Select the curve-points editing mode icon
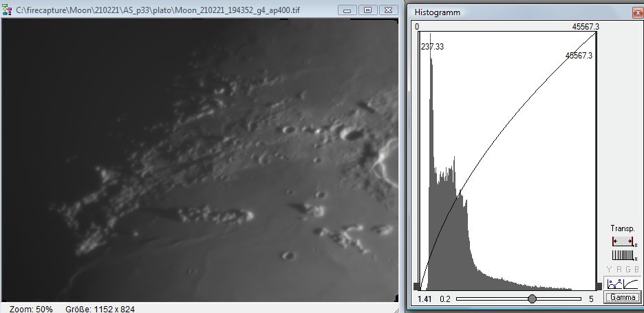Screen dimensions: 644x313 pos(615,283)
